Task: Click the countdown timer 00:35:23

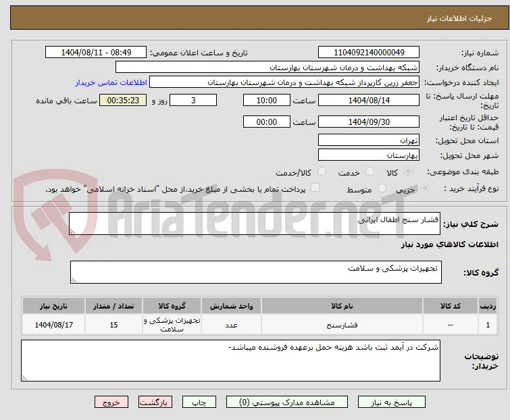Action: point(123,100)
